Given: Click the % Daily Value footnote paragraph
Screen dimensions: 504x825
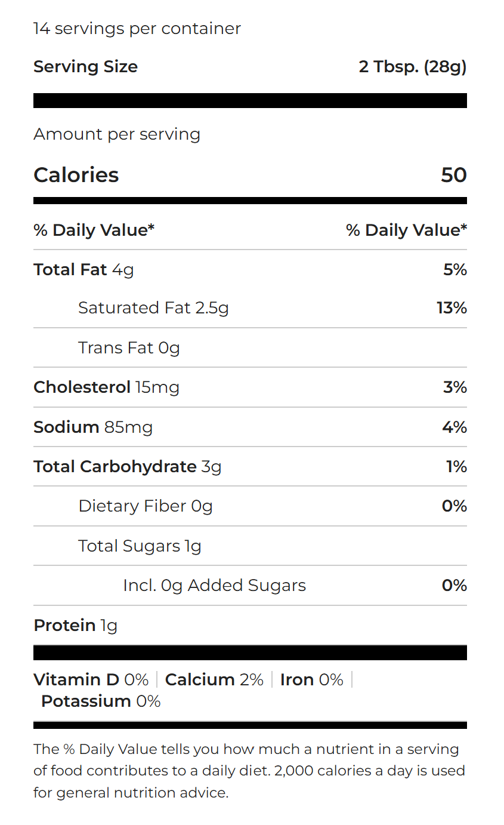Looking at the screenshot, I should pos(249,771).
